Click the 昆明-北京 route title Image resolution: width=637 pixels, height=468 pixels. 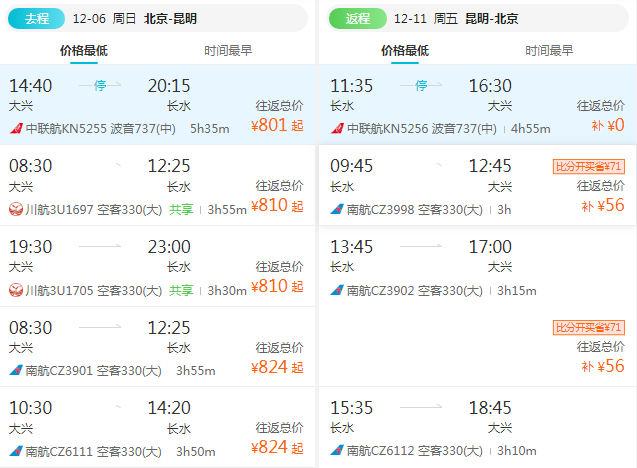pos(492,19)
